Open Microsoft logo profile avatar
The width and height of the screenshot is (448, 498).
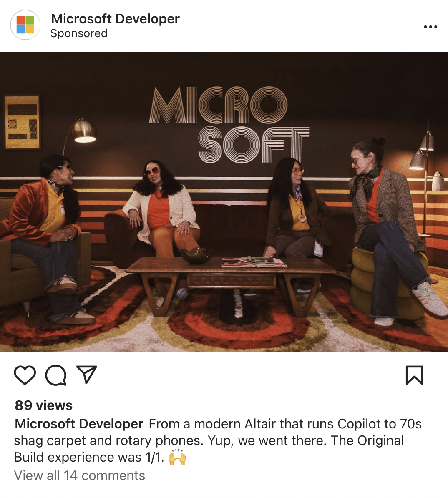pos(25,25)
